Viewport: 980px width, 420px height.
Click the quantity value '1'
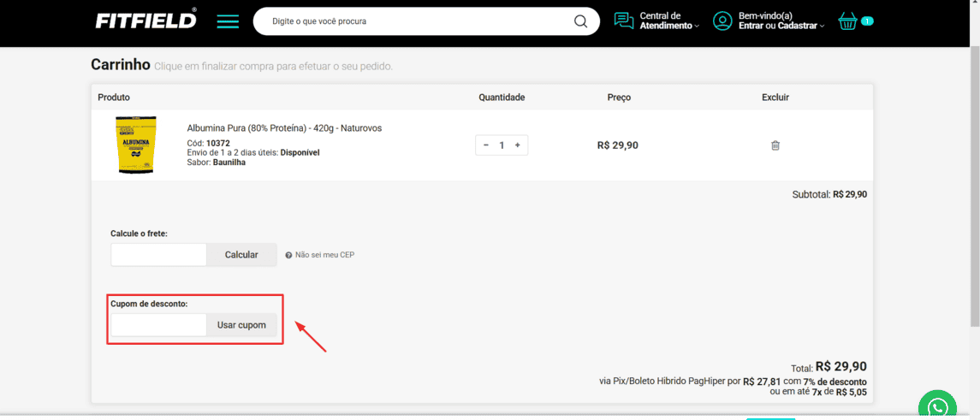tap(502, 145)
